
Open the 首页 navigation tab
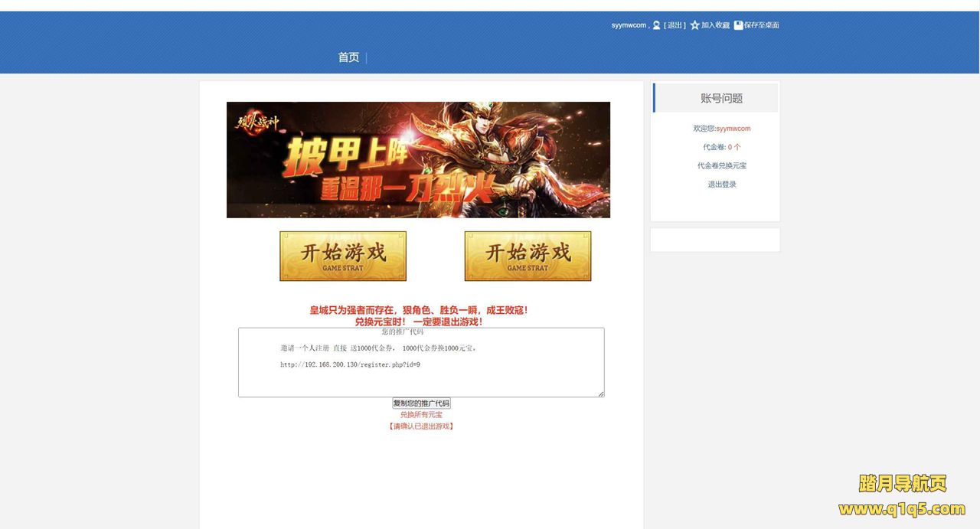(348, 57)
